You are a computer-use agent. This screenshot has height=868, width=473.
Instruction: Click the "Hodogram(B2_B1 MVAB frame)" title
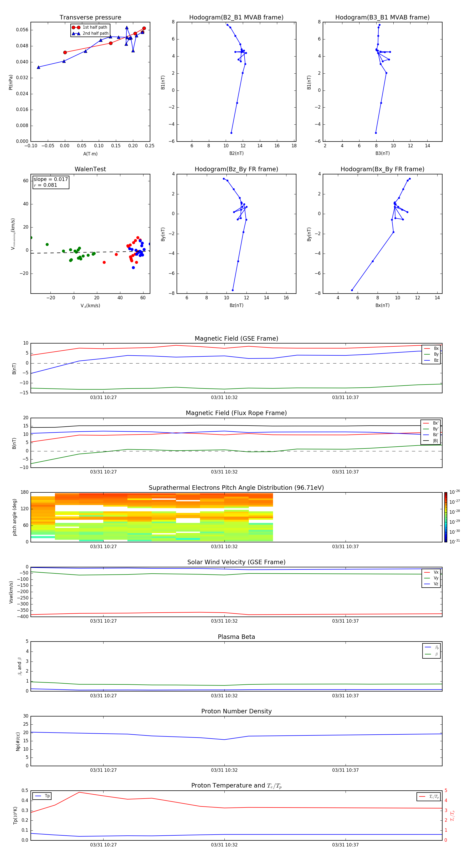[x=236, y=18]
